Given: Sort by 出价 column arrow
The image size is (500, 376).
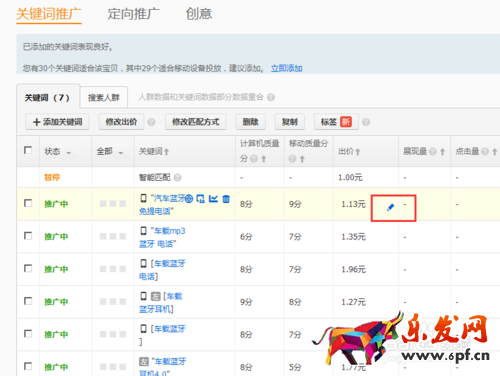Looking at the screenshot, I should click(358, 152).
